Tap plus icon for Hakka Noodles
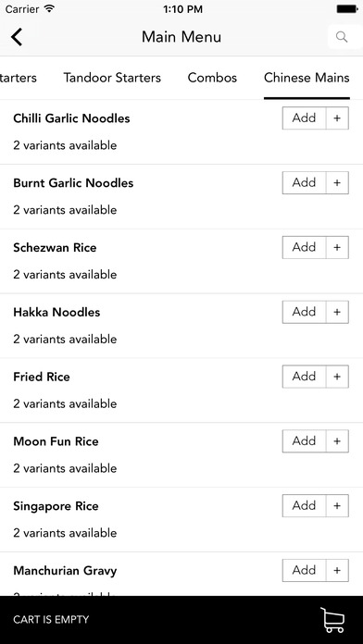The width and height of the screenshot is (363, 644). pos(337,312)
